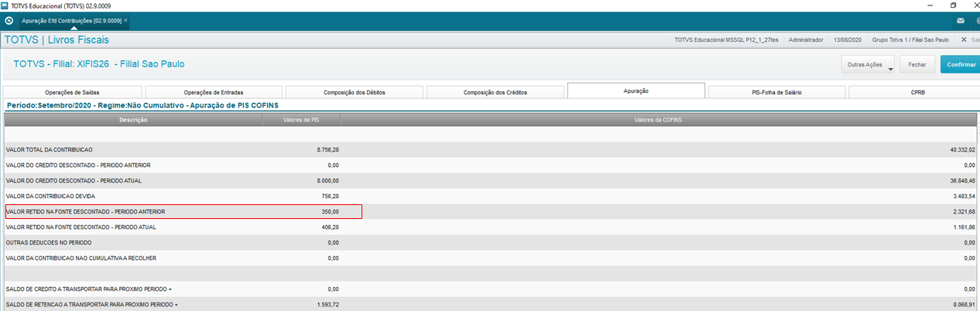Click Grupo Totvs 1 / Filial Sao Paulo label
Viewport: 980px width, 311px height.
pos(910,39)
